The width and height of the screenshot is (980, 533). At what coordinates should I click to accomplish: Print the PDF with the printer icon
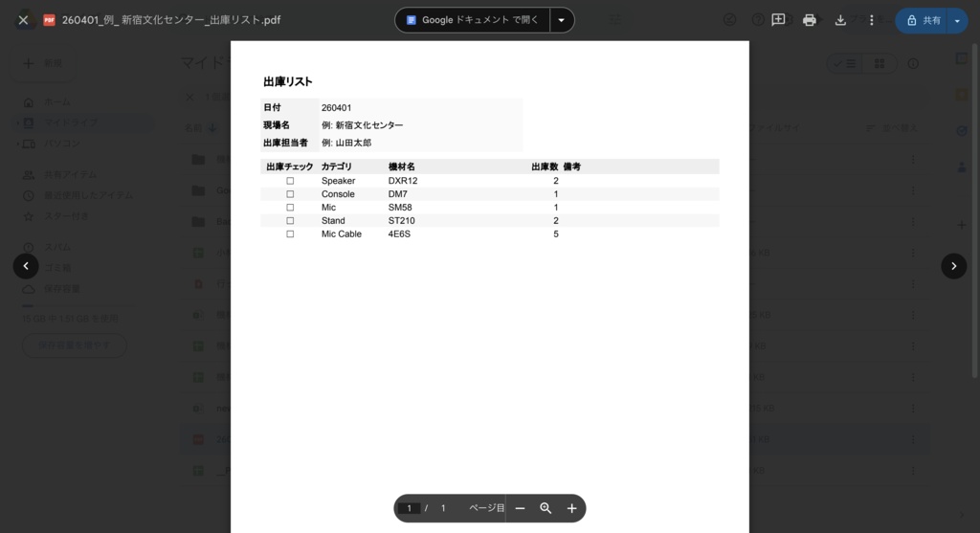pyautogui.click(x=810, y=20)
